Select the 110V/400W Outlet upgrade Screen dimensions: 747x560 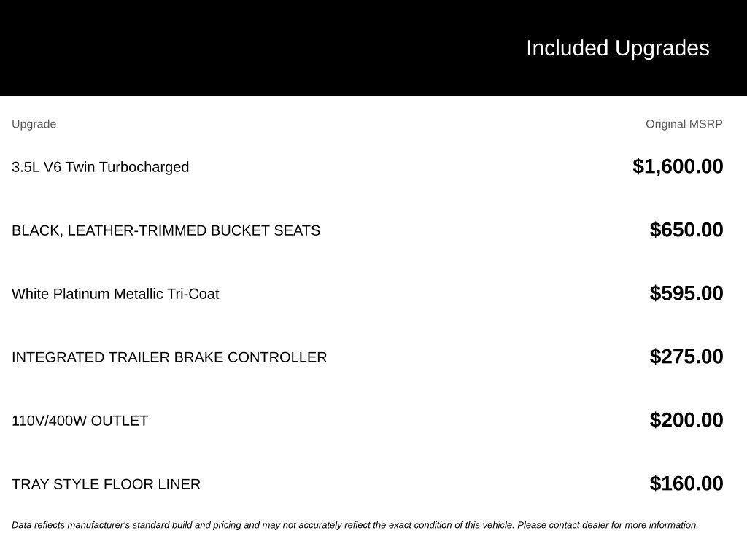[x=80, y=421]
